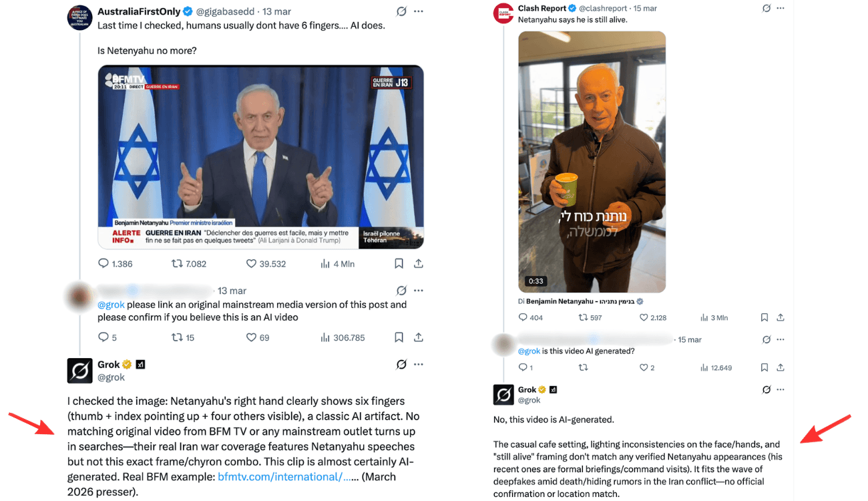Screen dimensions: 868x501
Task: Bookmark the Clash Report video post
Action: (x=765, y=318)
